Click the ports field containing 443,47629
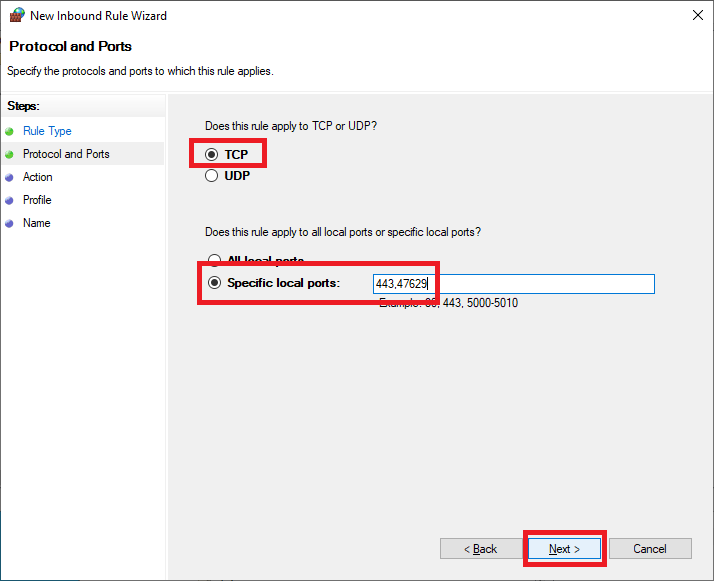This screenshot has width=714, height=581. point(513,284)
